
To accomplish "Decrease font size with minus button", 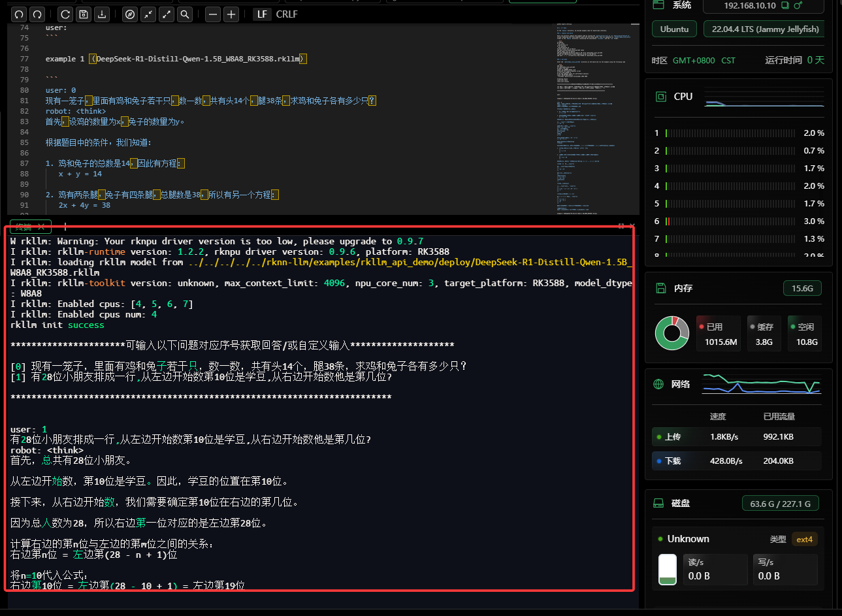I will pyautogui.click(x=213, y=14).
